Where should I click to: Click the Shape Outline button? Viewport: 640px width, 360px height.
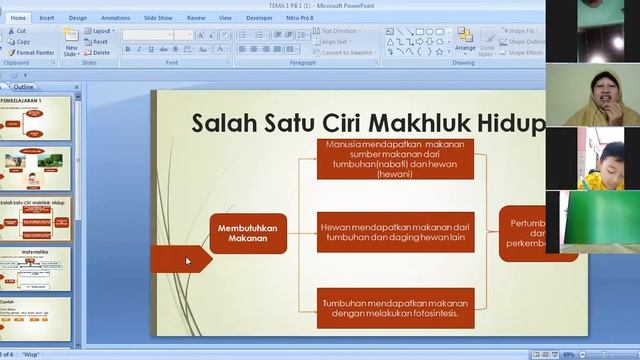coord(522,42)
